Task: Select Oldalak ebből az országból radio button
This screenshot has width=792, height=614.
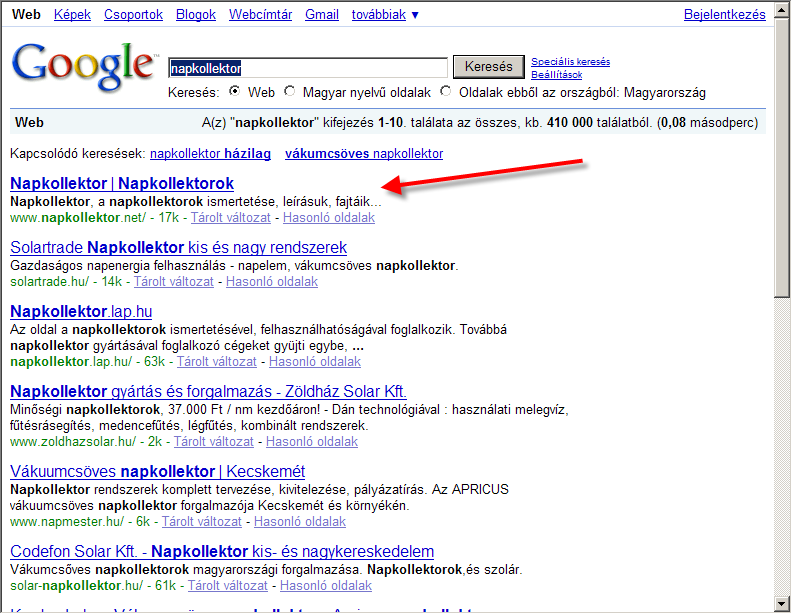Action: (x=446, y=91)
